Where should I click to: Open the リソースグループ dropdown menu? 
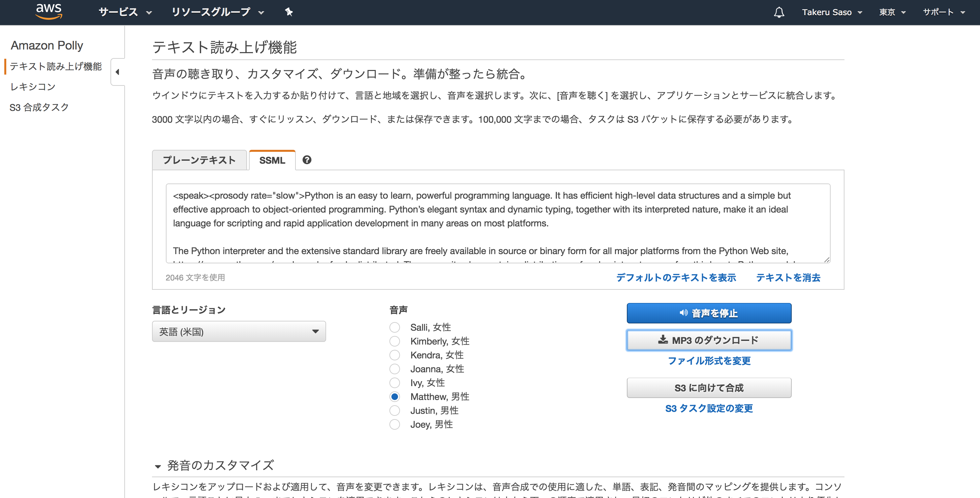tap(218, 12)
